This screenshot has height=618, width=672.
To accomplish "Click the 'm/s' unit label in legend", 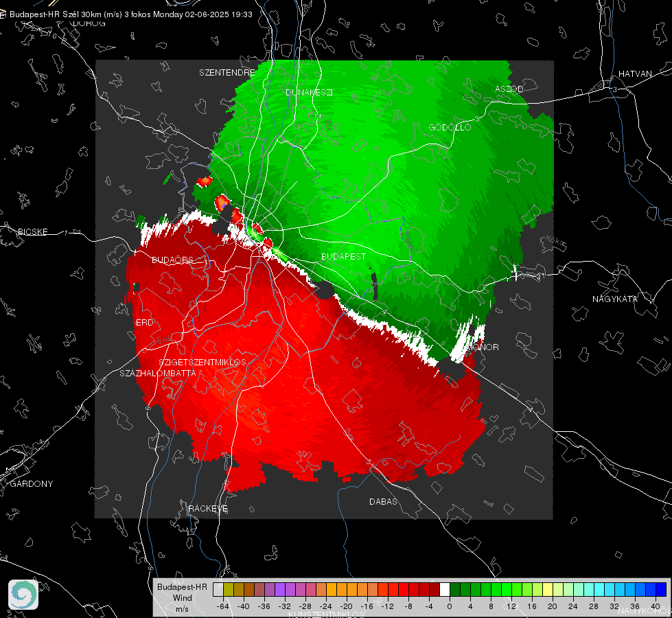I will pyautogui.click(x=182, y=609).
